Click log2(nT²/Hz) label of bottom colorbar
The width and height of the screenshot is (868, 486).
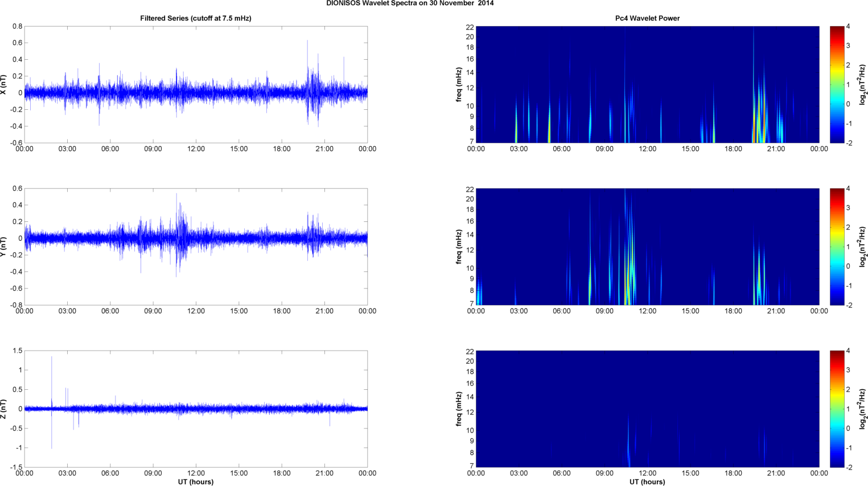(x=863, y=409)
